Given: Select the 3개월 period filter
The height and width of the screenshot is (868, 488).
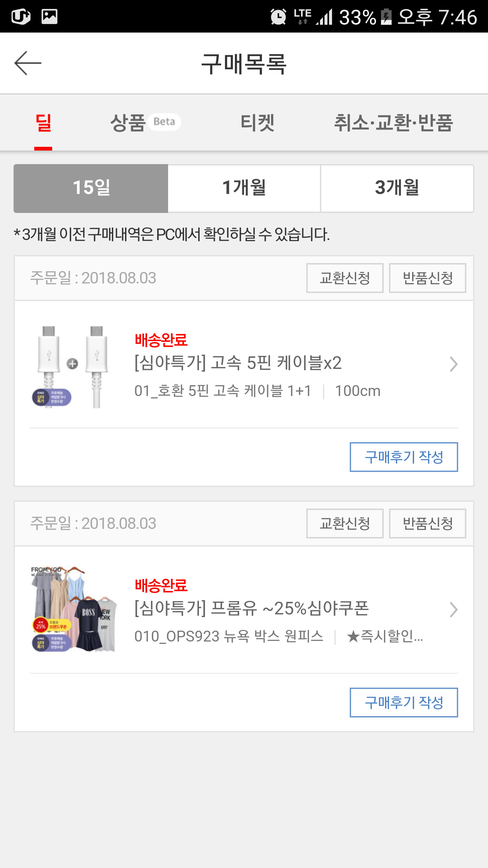Looking at the screenshot, I should [x=397, y=189].
